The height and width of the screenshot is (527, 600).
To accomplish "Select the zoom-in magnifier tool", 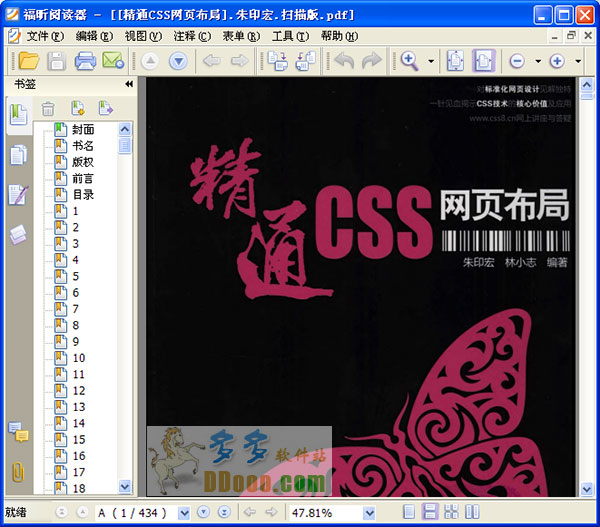I will (x=409, y=61).
